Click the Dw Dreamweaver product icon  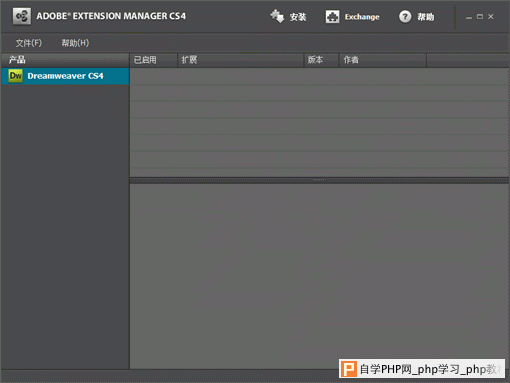[x=15, y=76]
